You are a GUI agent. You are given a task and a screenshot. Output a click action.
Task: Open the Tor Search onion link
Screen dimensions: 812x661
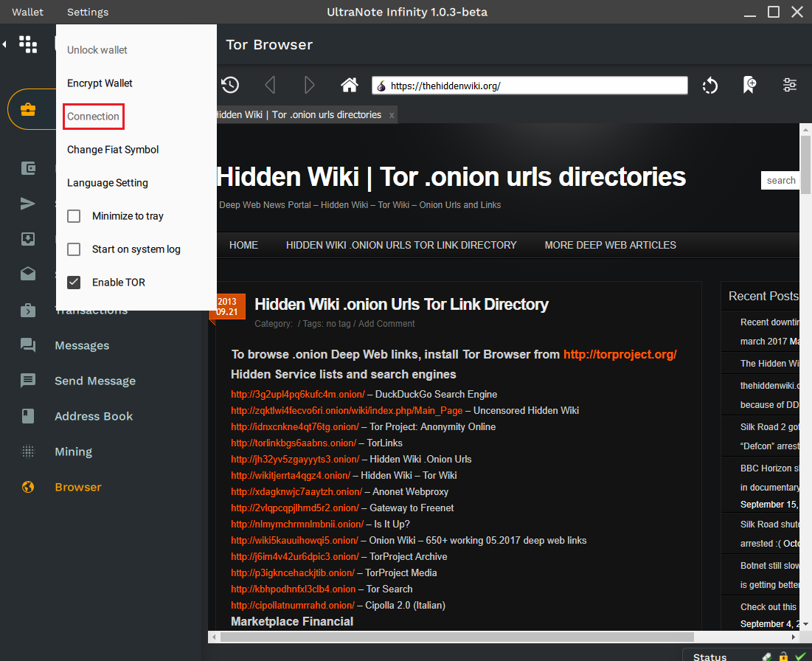pos(293,589)
